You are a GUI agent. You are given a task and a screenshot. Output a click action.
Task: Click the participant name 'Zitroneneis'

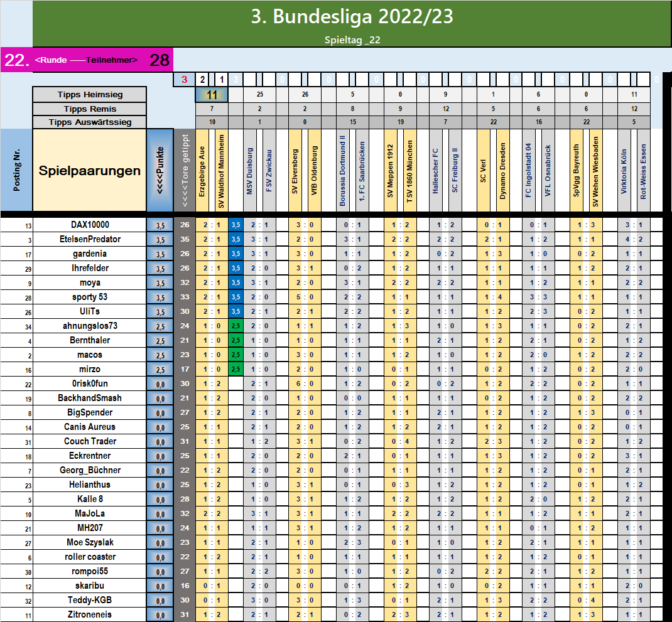tap(90, 614)
